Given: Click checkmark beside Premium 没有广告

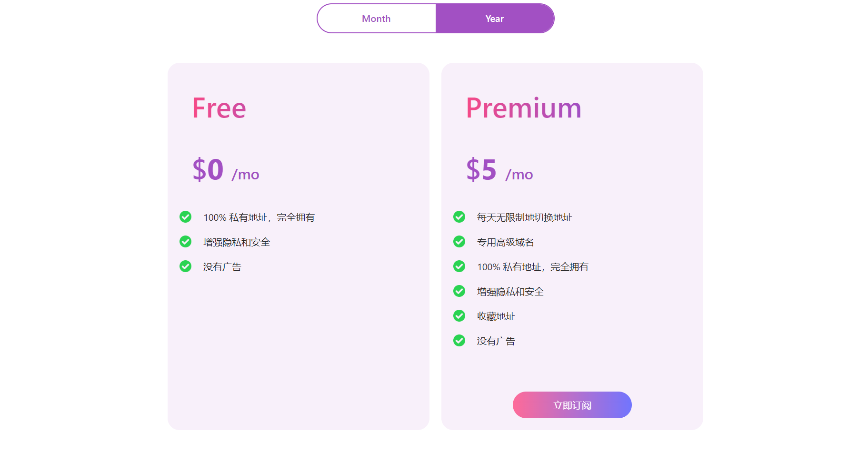Looking at the screenshot, I should point(459,341).
